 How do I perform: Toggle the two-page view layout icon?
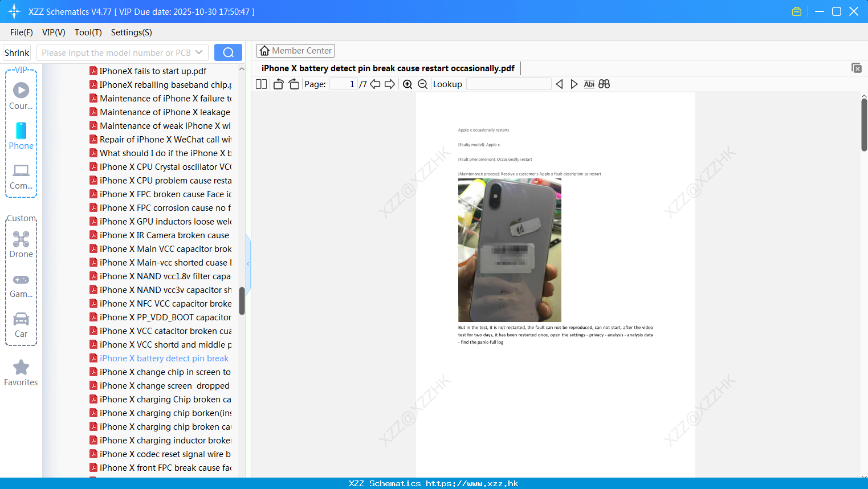point(261,84)
